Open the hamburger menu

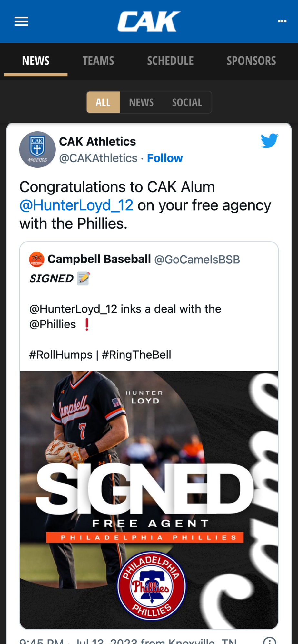21,22
